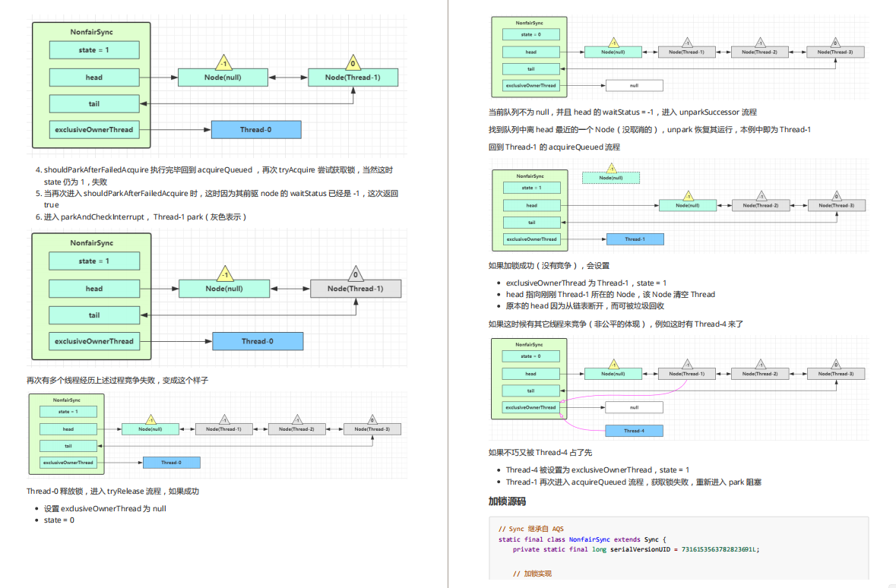Click the line Thread-0 释放锁，进入 tryRelease 流程

click(x=112, y=491)
